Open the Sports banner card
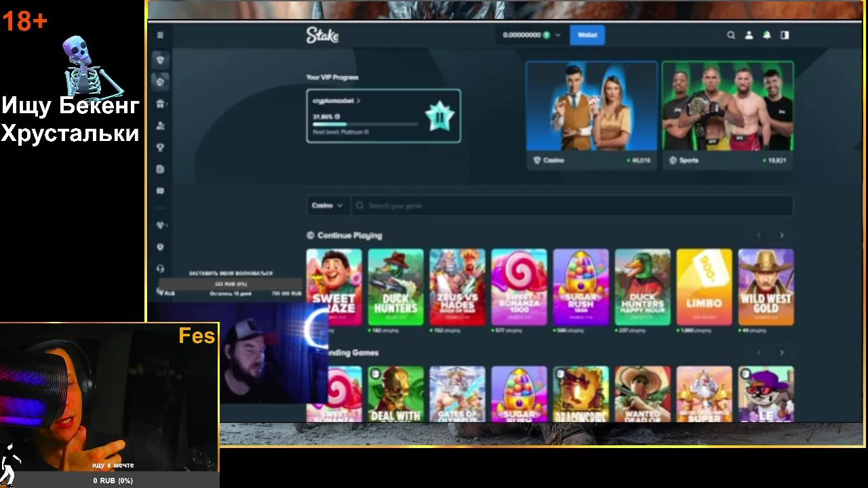868x488 pixels. 728,115
